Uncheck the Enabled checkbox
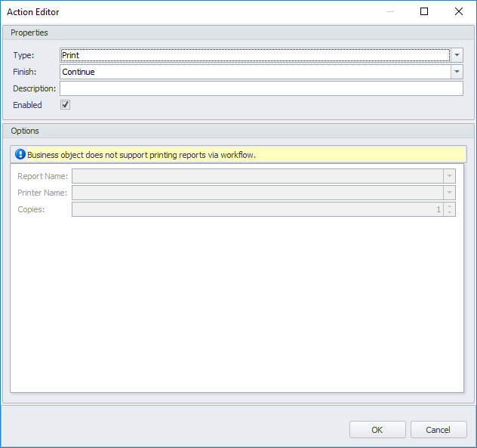The width and height of the screenshot is (477, 448). [66, 105]
